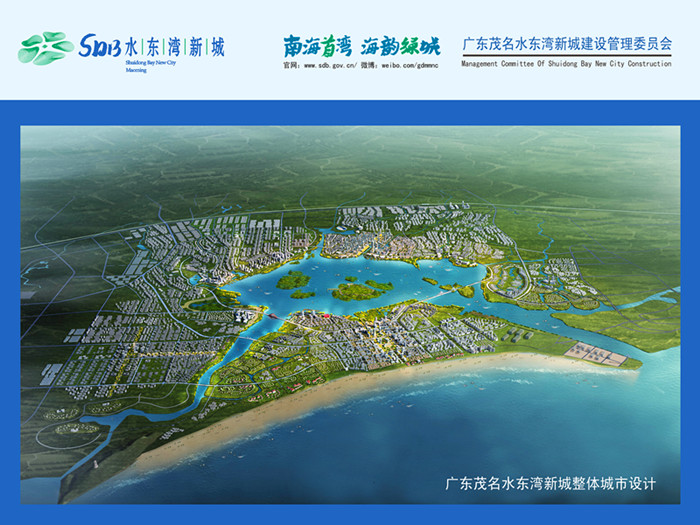Click the 广东茂名水东湾新城整体城市设计 image caption
700x525 pixels.
550,483
